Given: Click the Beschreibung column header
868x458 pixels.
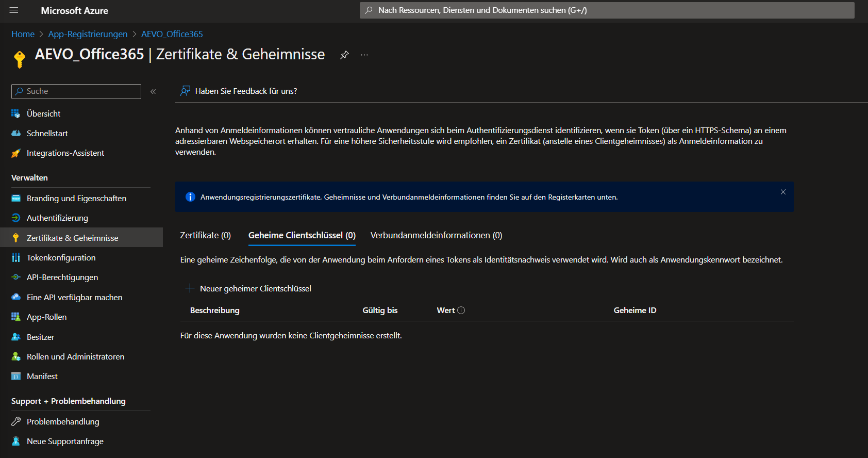Looking at the screenshot, I should click(x=215, y=310).
